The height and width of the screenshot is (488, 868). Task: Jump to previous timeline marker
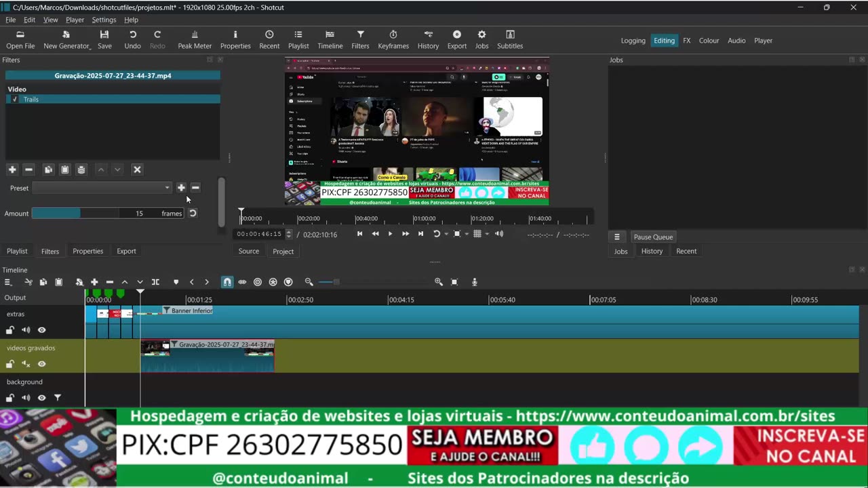tap(192, 282)
